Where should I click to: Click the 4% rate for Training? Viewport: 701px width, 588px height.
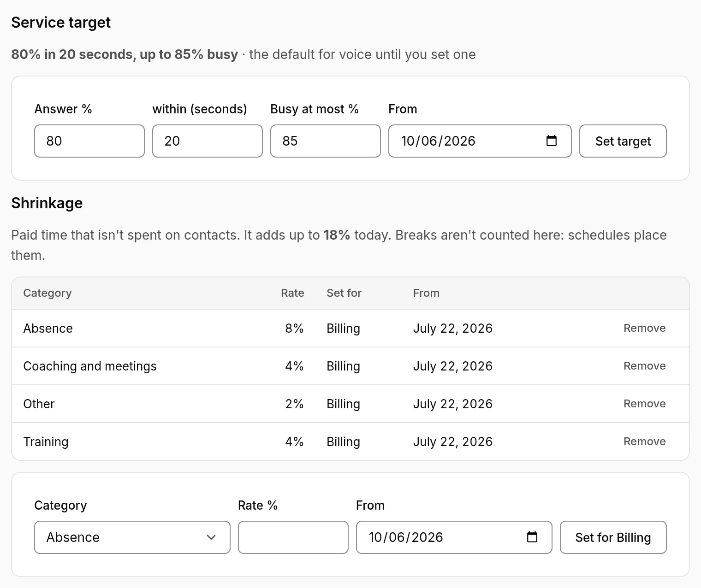click(294, 441)
